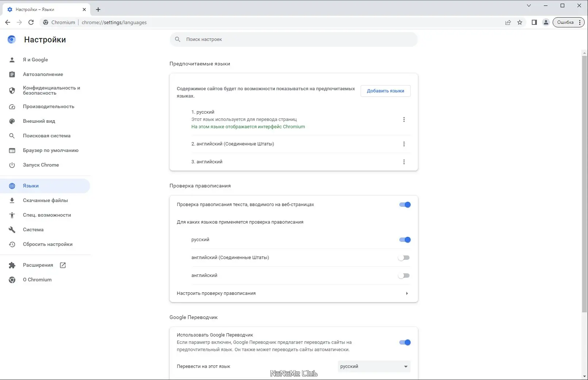Click the Сбросить настройки link
Screen dimensions: 588x380
pos(47,244)
